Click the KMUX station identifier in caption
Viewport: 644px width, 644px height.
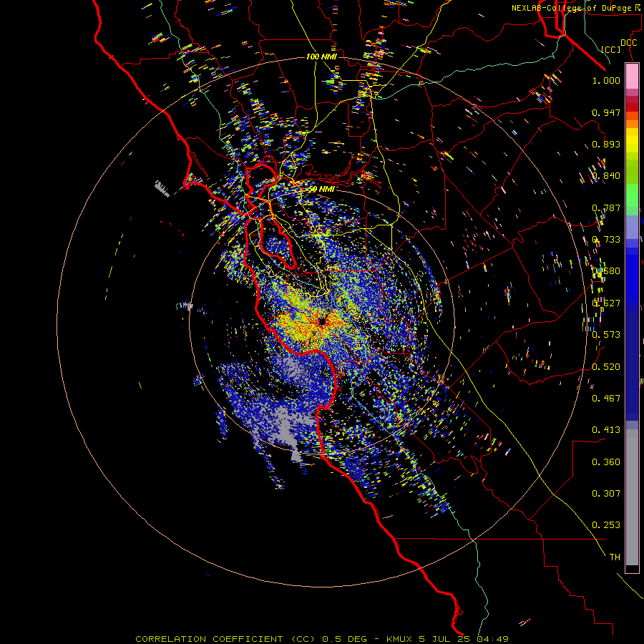pos(401,639)
